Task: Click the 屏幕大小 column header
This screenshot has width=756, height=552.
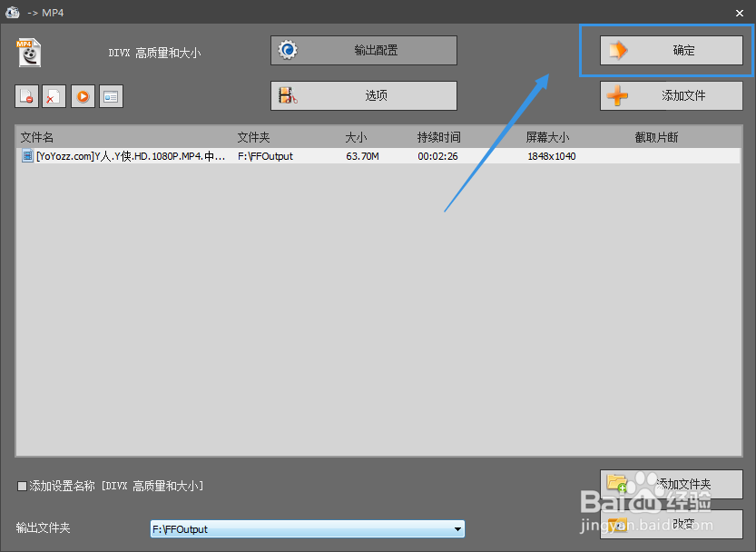Action: 547,137
